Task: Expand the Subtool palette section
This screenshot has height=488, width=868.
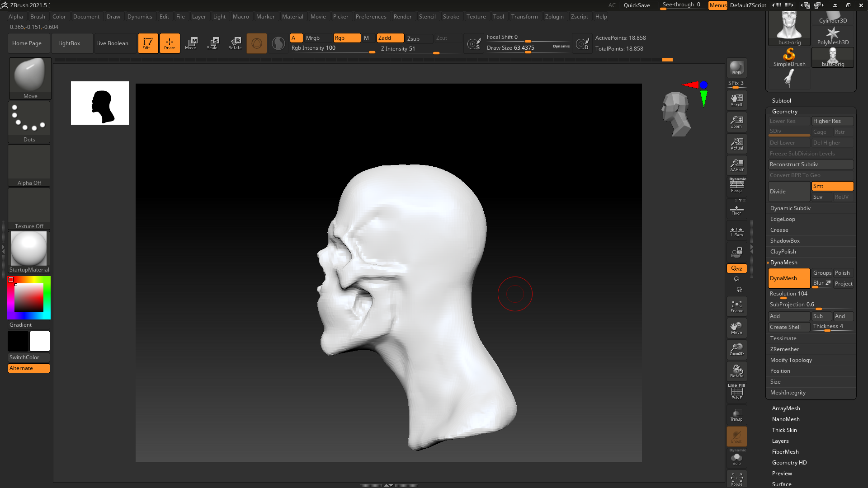Action: pyautogui.click(x=781, y=101)
